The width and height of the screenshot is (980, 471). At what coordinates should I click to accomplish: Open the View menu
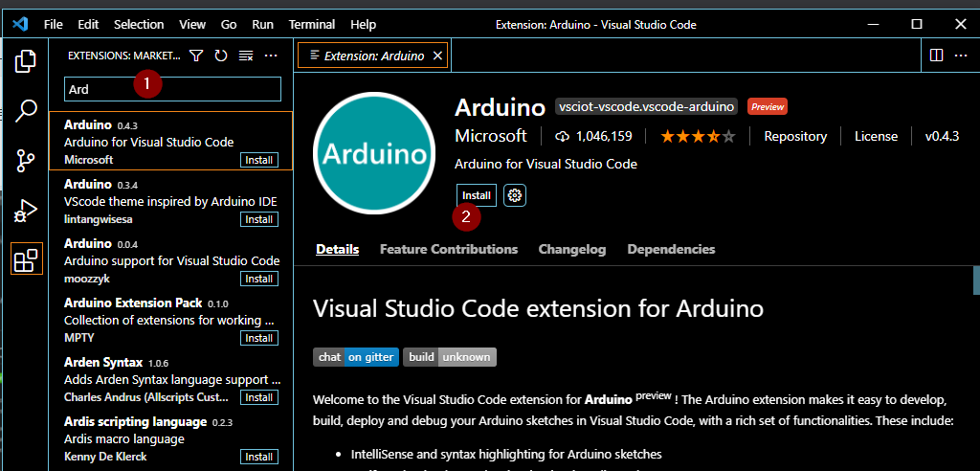192,25
